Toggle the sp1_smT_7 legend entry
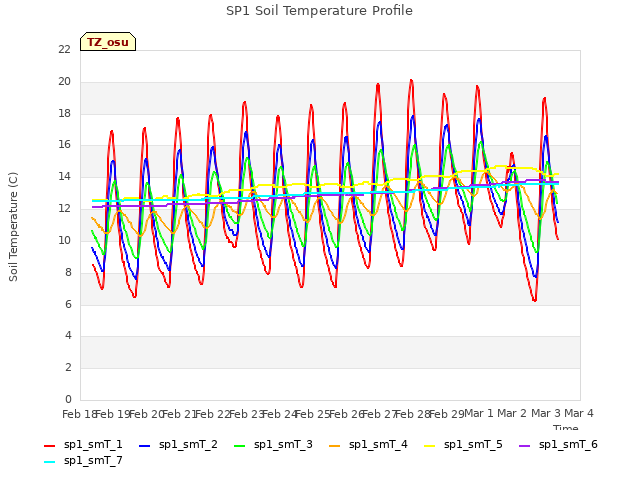Screen dimensions: 640x480 (x=83, y=460)
